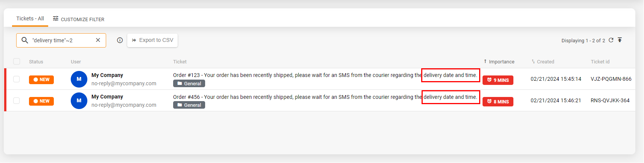Screen dimensions: 644x163
Task: Click the 8 MINS importance badge
Action: tap(498, 101)
